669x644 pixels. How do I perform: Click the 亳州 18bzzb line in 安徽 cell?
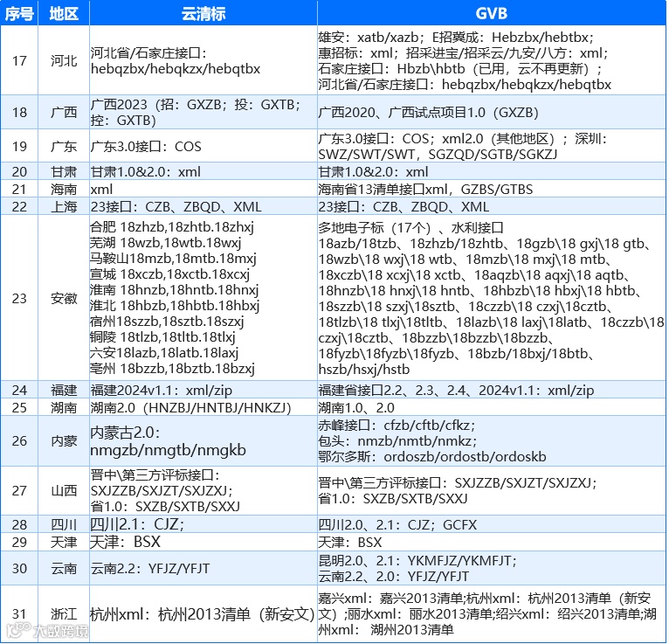click(172, 368)
